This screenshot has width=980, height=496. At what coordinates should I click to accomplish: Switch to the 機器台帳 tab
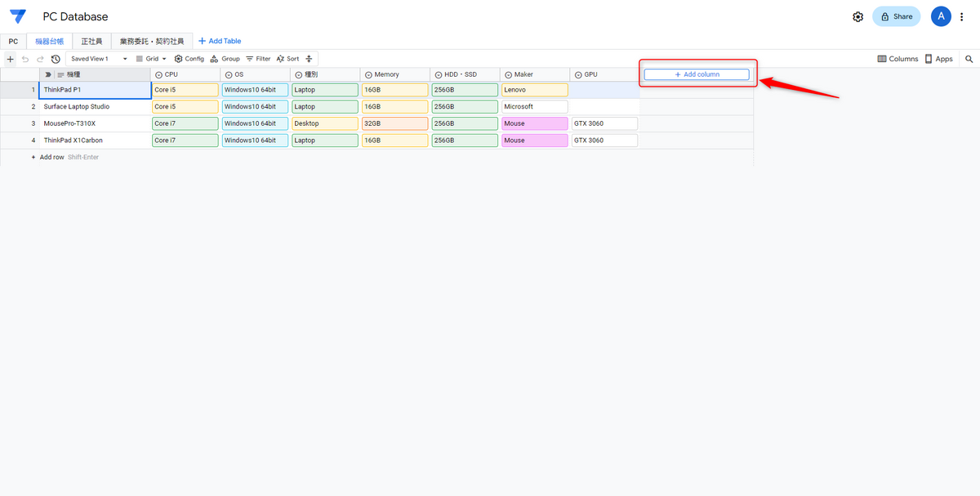click(x=50, y=41)
